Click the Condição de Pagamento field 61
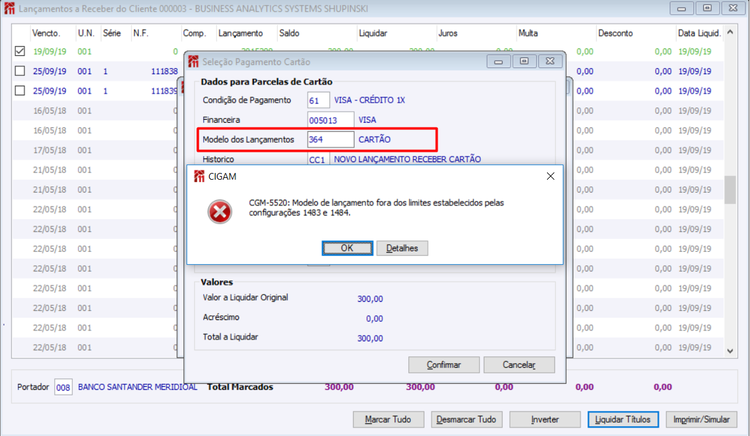 click(x=318, y=100)
